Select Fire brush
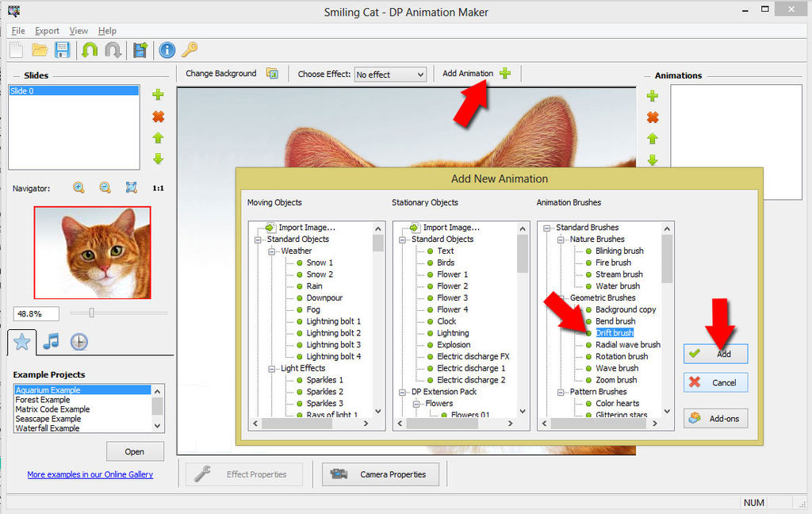This screenshot has height=514, width=812. pos(613,263)
